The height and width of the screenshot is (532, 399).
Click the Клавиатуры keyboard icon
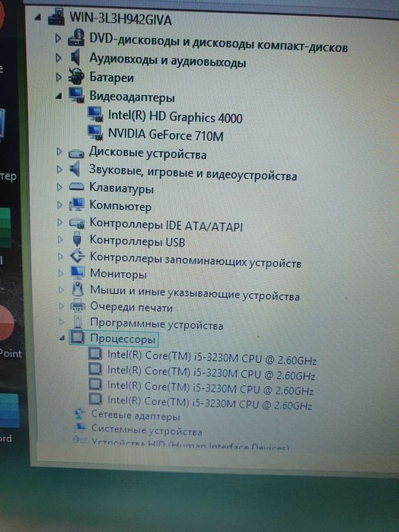pyautogui.click(x=76, y=186)
